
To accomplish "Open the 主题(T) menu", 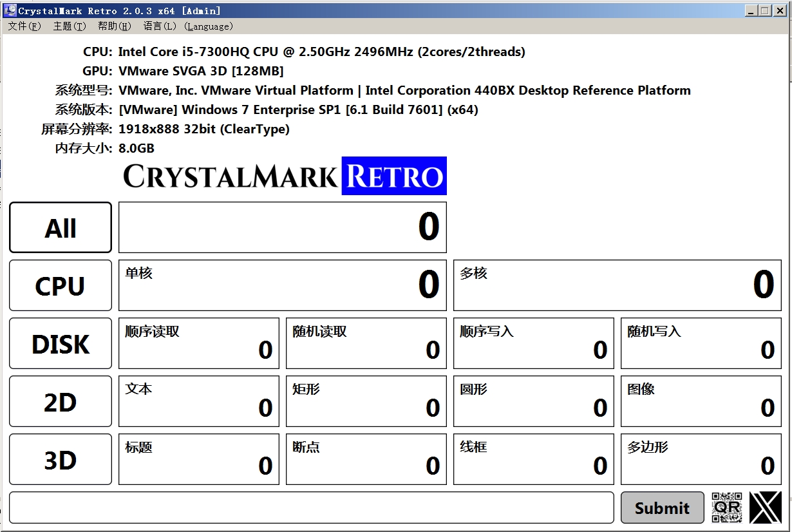I will pyautogui.click(x=70, y=26).
